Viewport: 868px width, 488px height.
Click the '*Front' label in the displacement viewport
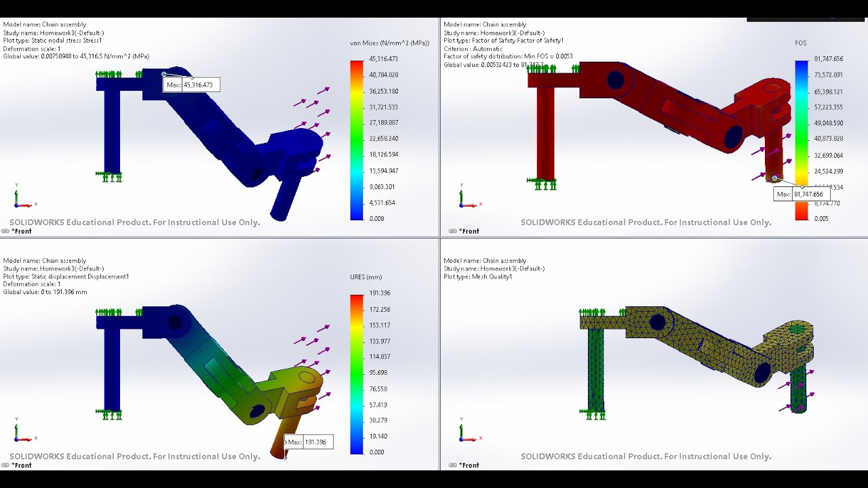(x=22, y=465)
